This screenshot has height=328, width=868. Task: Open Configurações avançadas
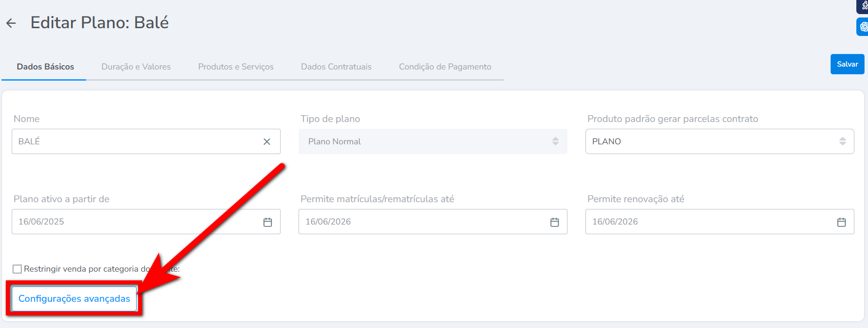coord(74,298)
